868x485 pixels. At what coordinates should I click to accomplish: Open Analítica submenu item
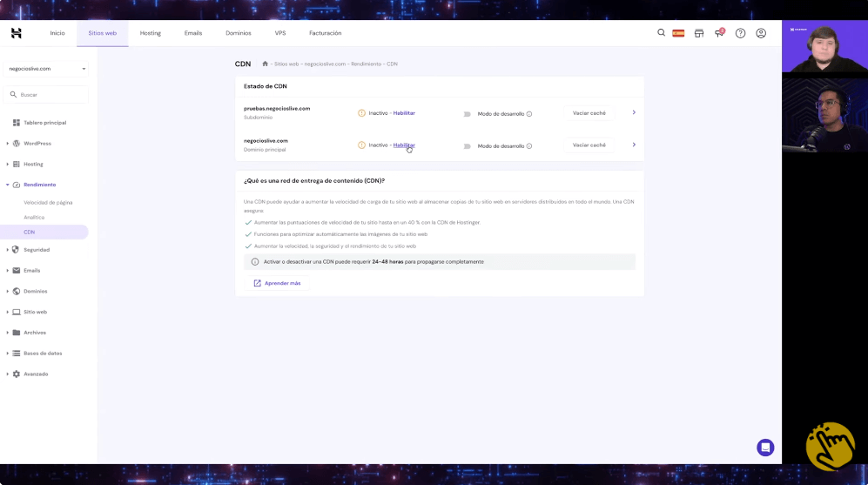(x=34, y=218)
